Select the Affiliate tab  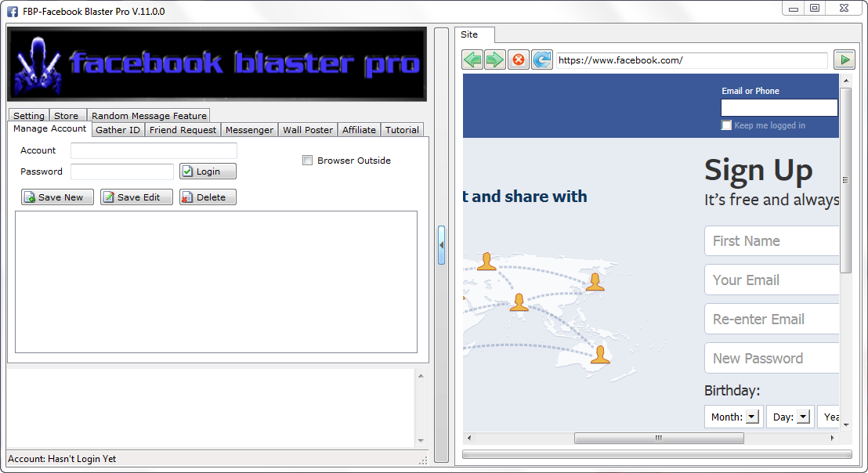coord(359,130)
